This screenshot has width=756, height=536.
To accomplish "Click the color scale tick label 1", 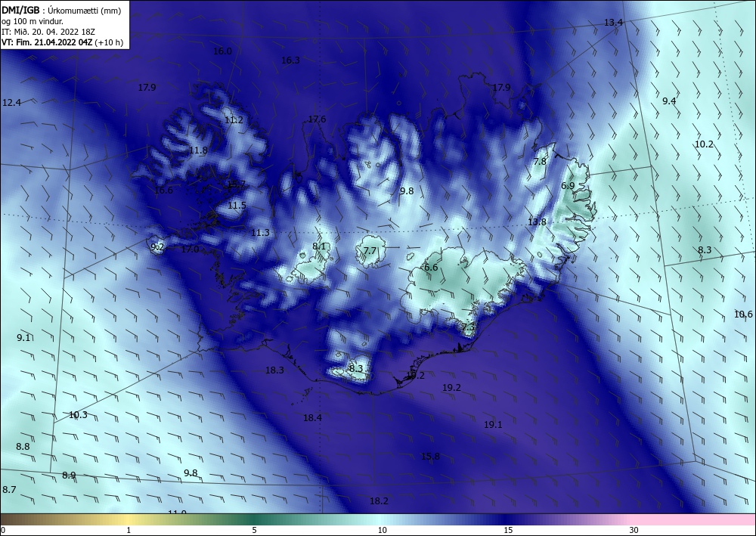I will (129, 531).
